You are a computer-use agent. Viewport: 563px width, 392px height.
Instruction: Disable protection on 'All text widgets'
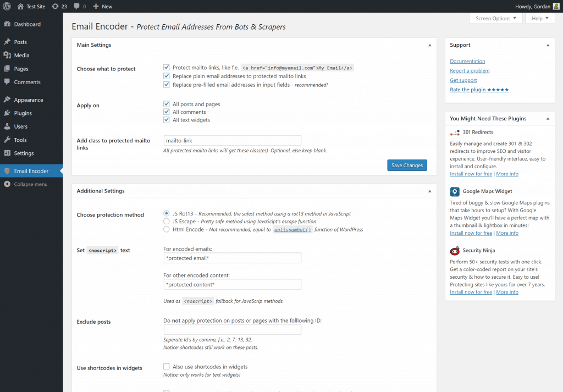tap(167, 119)
